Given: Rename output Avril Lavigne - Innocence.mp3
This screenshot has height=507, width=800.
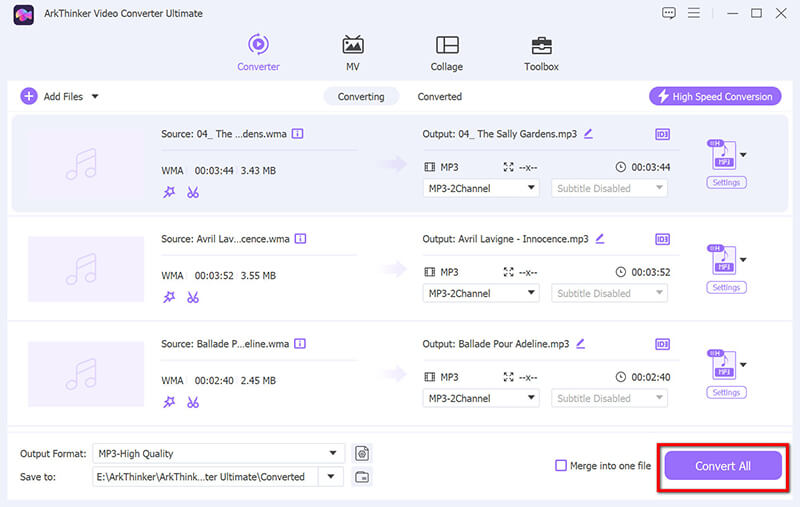Looking at the screenshot, I should click(x=600, y=238).
